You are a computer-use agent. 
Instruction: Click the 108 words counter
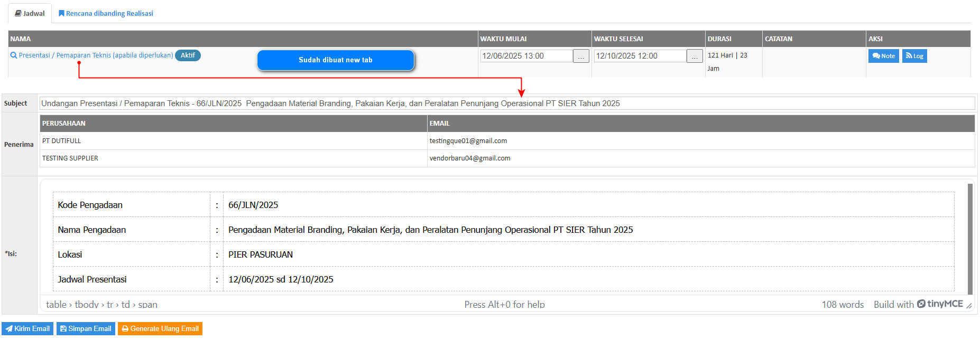(843, 305)
